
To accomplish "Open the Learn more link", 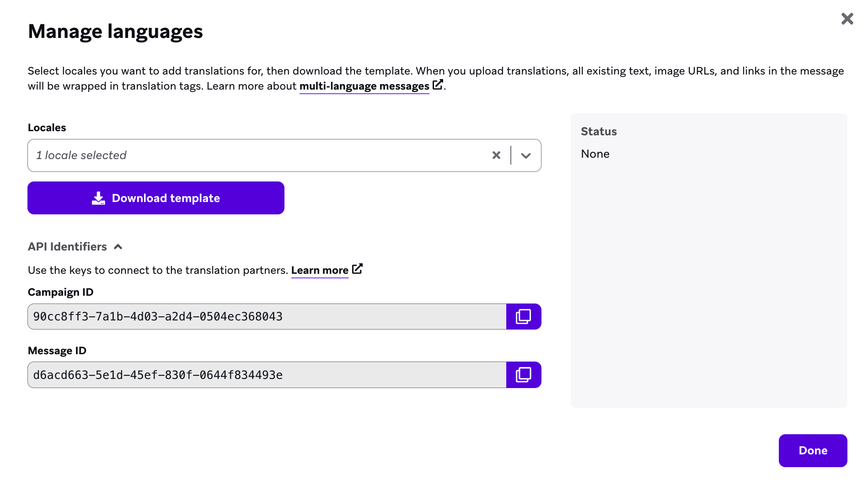I will click(320, 270).
